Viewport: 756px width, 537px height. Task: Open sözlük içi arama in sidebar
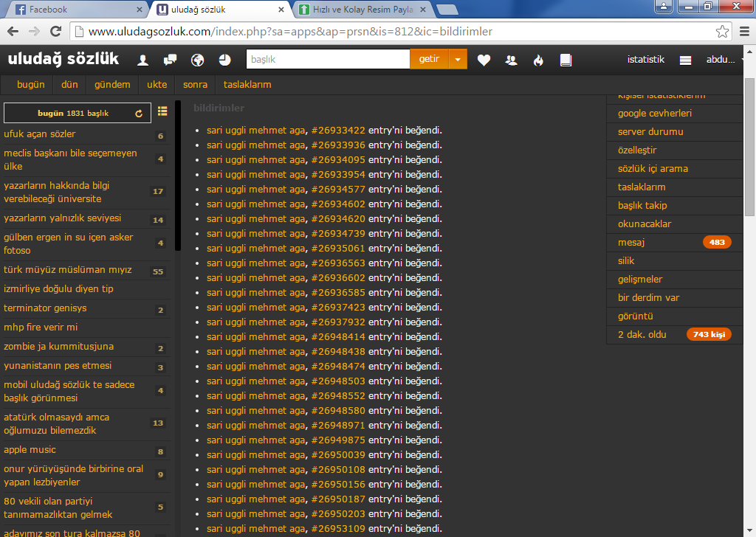coord(653,169)
